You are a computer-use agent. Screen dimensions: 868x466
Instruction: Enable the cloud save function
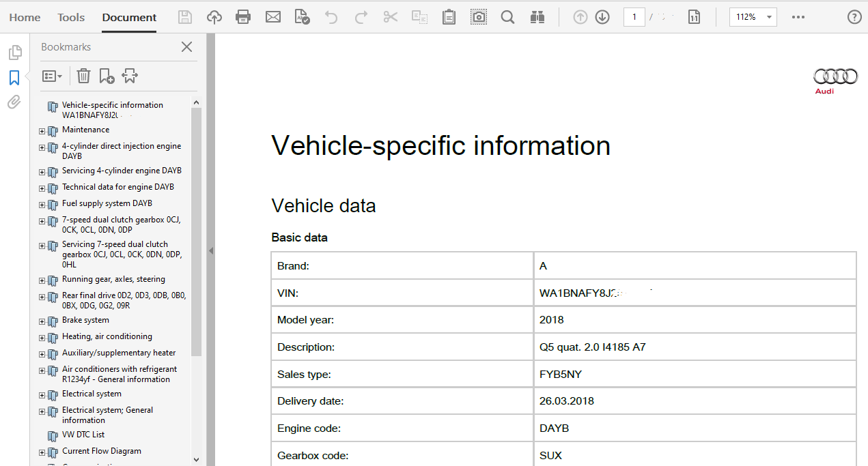pos(214,17)
